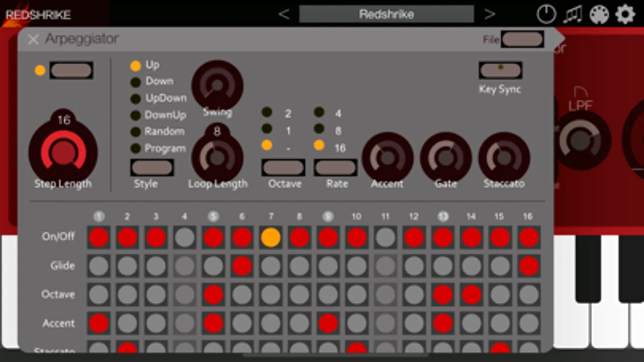Click step number 13 marker
Screen dimensions: 644x362
click(x=443, y=216)
